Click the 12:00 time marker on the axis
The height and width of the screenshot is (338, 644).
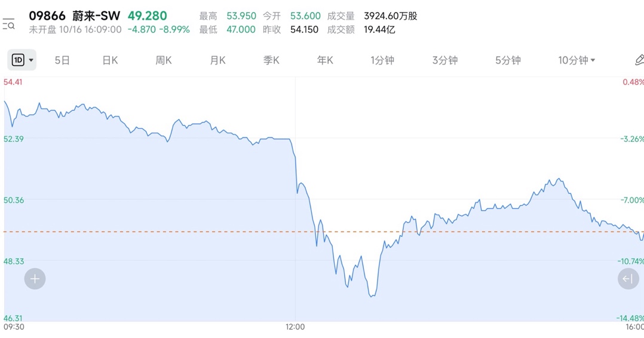tap(295, 327)
